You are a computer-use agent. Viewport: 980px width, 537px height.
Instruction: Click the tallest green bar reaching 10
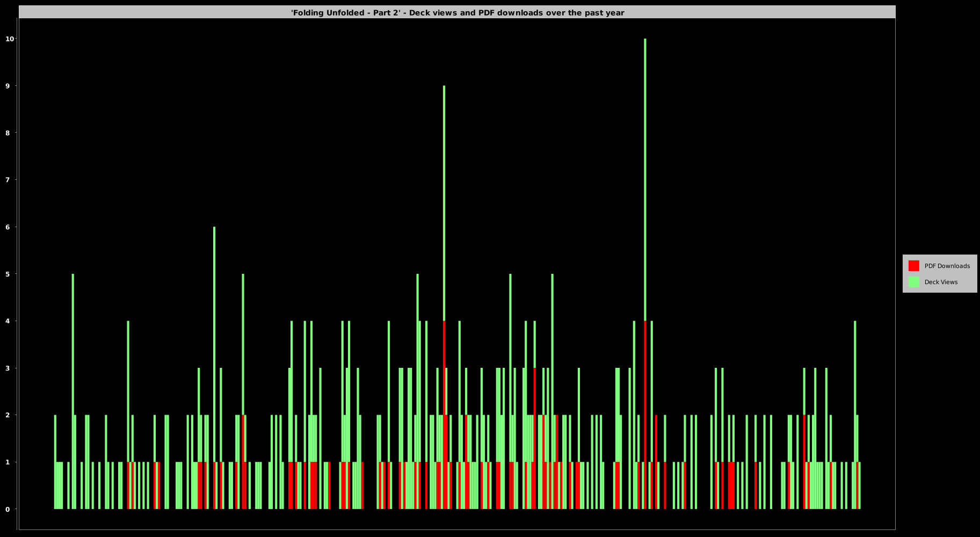(x=645, y=180)
